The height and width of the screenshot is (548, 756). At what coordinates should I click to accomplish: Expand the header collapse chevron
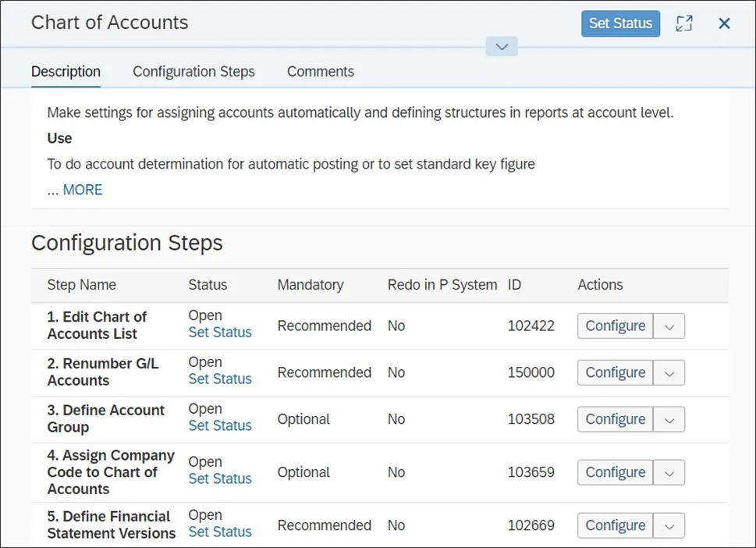coord(502,47)
